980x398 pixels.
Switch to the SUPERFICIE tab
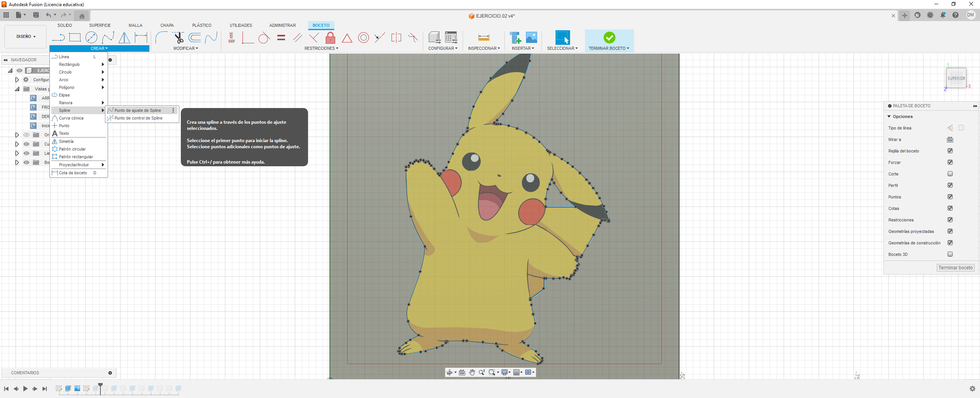[x=100, y=25]
